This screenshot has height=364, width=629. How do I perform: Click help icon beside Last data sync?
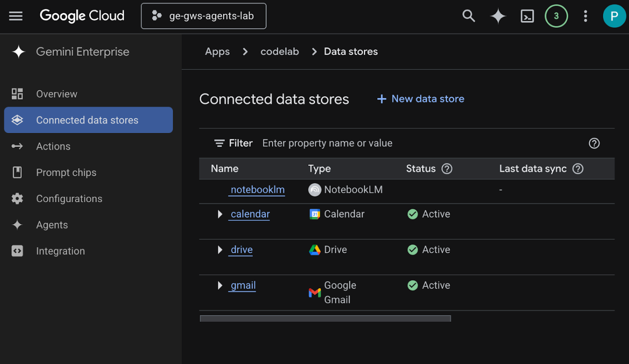point(578,169)
